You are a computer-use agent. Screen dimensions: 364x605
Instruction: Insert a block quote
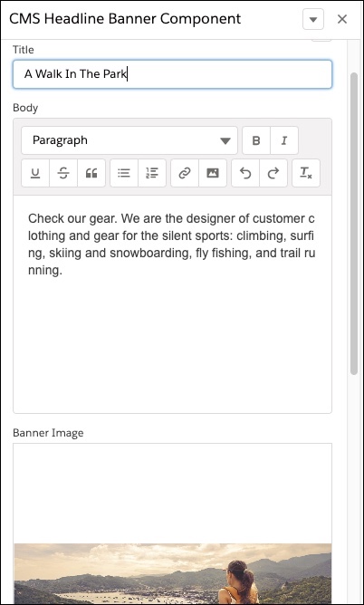tap(91, 173)
